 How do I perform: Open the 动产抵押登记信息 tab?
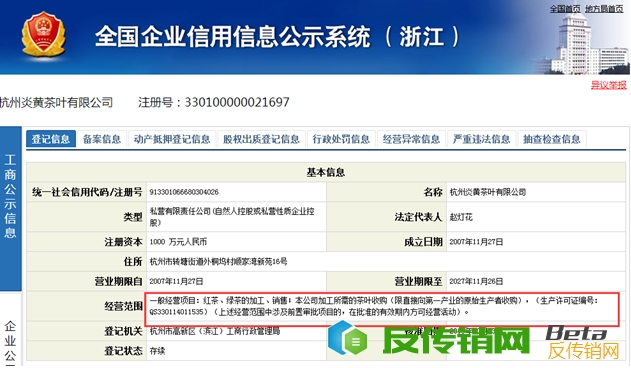(x=172, y=139)
